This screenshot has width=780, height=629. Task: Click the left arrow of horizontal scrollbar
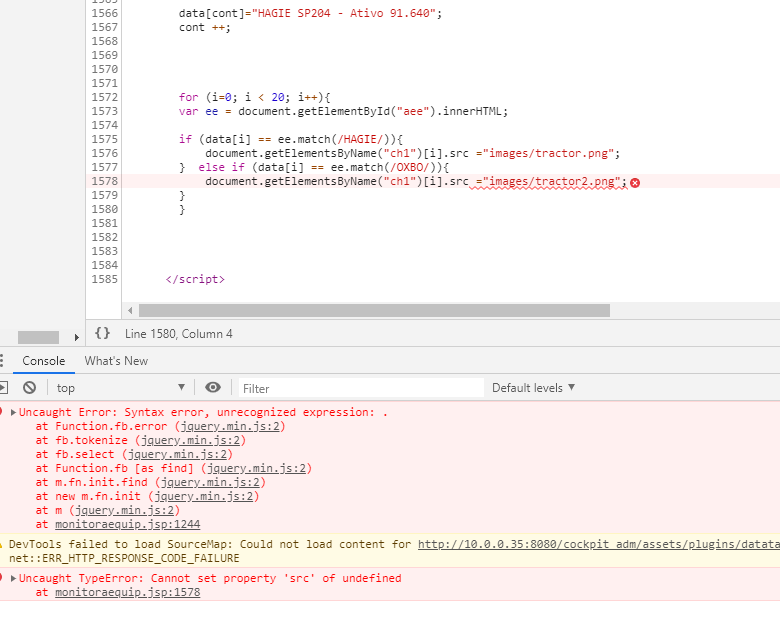click(x=130, y=311)
